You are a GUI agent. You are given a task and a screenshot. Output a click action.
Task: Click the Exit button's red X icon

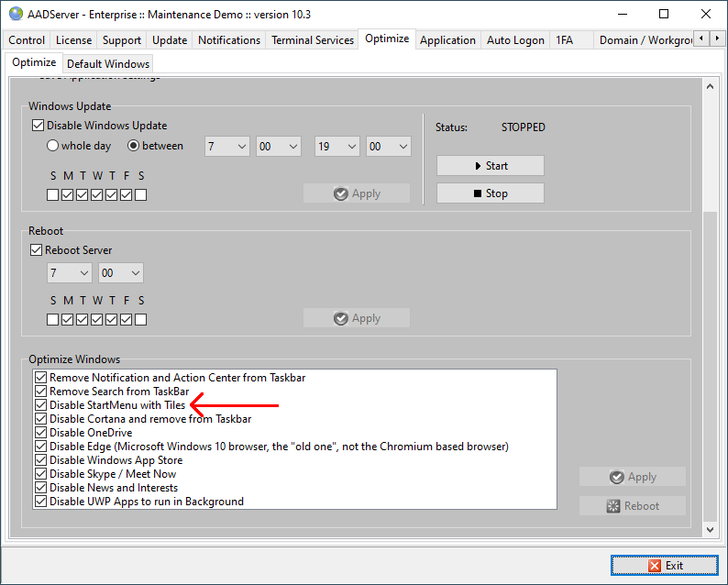pyautogui.click(x=655, y=566)
